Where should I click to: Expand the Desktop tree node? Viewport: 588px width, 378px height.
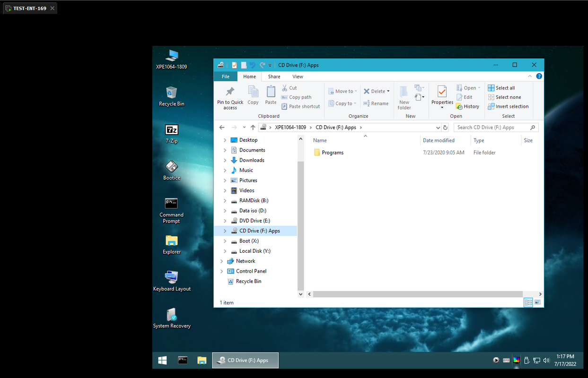(x=225, y=140)
